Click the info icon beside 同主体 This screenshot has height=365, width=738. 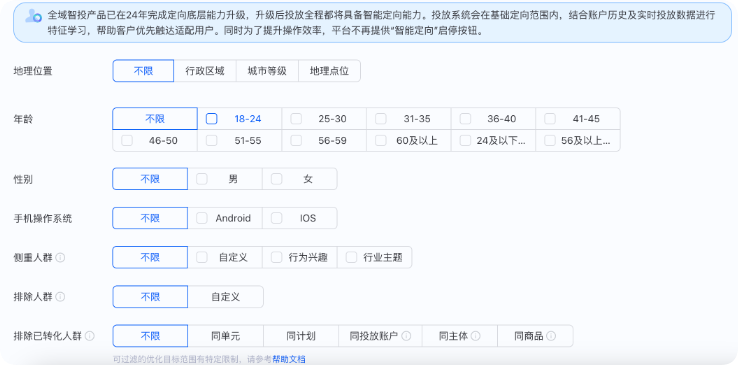point(475,336)
